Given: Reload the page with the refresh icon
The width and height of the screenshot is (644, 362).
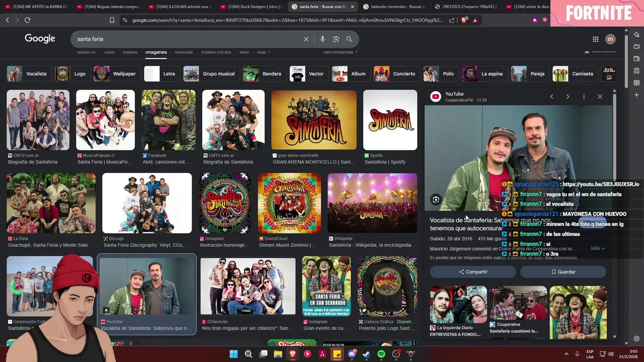Looking at the screenshot, I should pyautogui.click(x=27, y=20).
